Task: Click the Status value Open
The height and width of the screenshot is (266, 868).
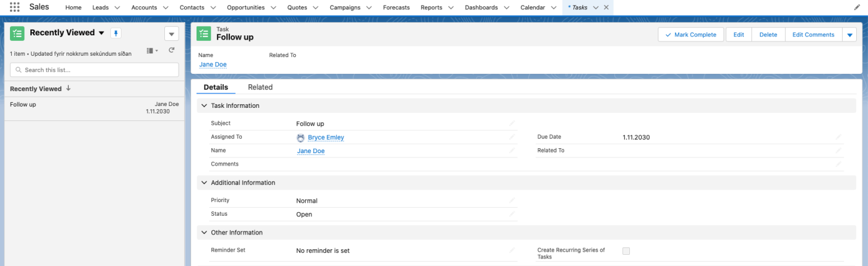Action: click(x=304, y=215)
